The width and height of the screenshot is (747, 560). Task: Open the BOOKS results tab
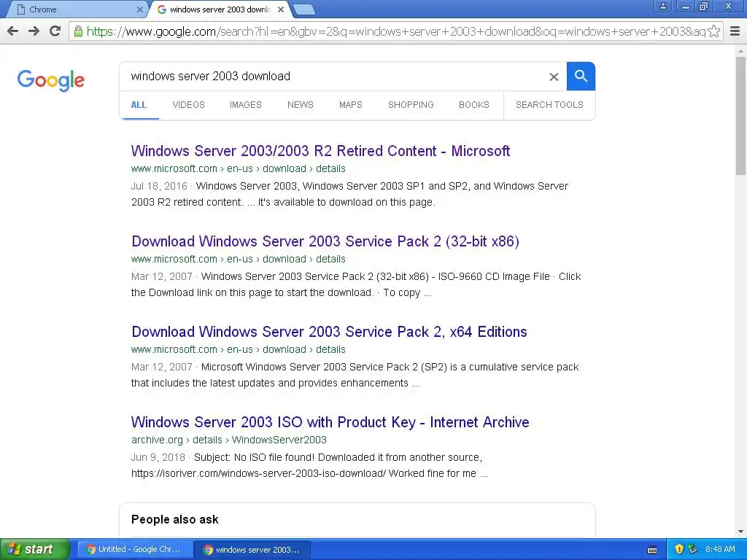(474, 105)
